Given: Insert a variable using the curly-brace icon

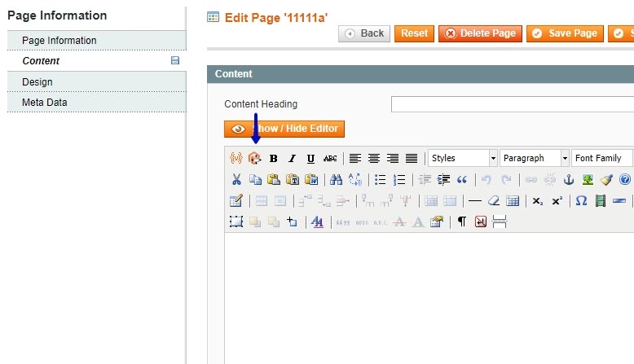Looking at the screenshot, I should point(236,158).
